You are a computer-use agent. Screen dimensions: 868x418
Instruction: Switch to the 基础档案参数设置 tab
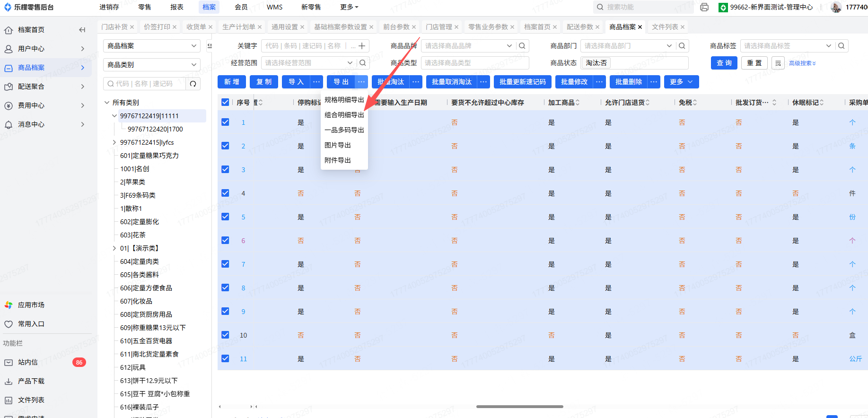[341, 27]
